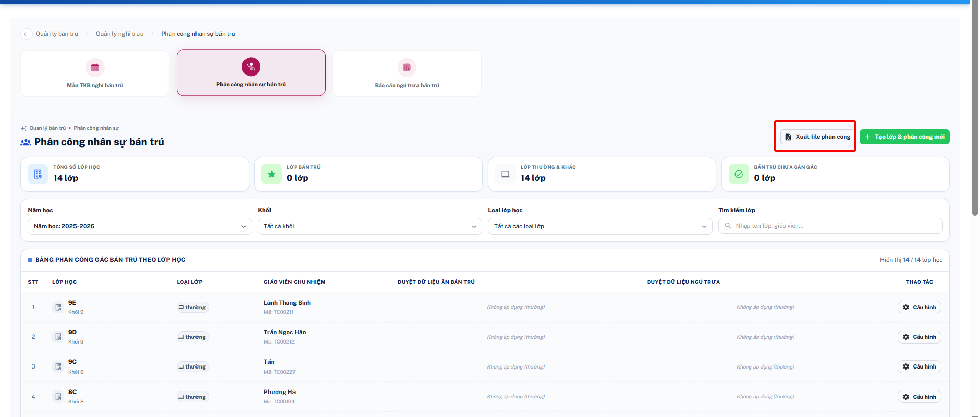This screenshot has width=980, height=417.
Task: Open Cấu hình for class 9D
Action: pyautogui.click(x=919, y=337)
